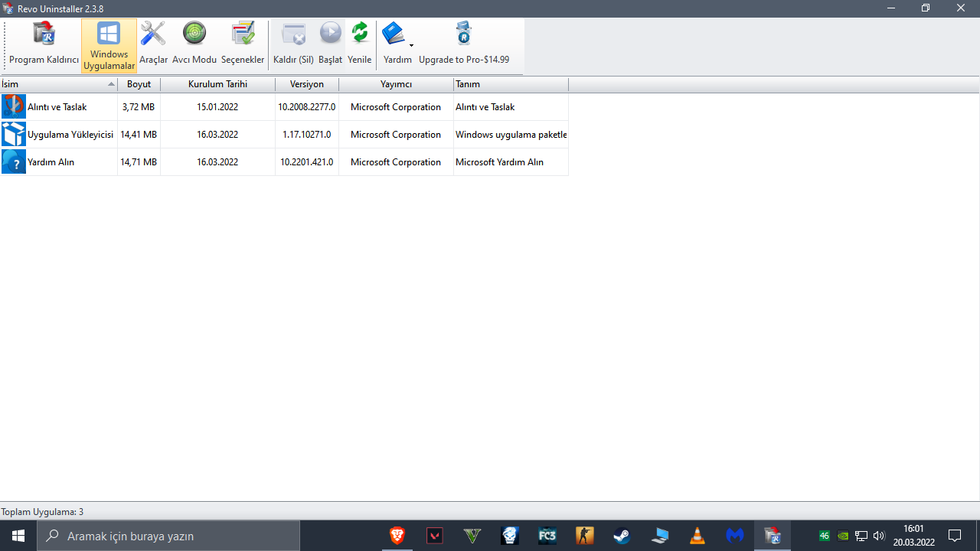Open the notification center icon
980x551 pixels.
(955, 536)
